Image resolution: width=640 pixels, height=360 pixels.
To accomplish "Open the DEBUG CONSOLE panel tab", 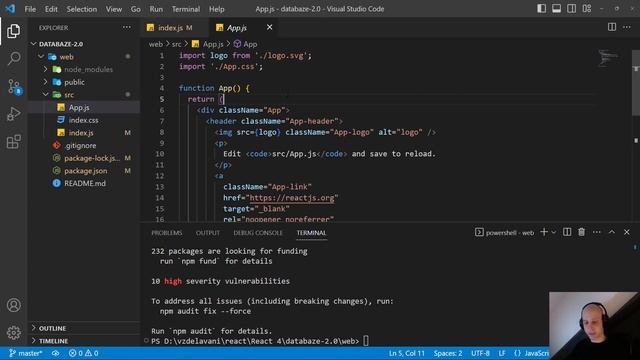I will (x=258, y=233).
